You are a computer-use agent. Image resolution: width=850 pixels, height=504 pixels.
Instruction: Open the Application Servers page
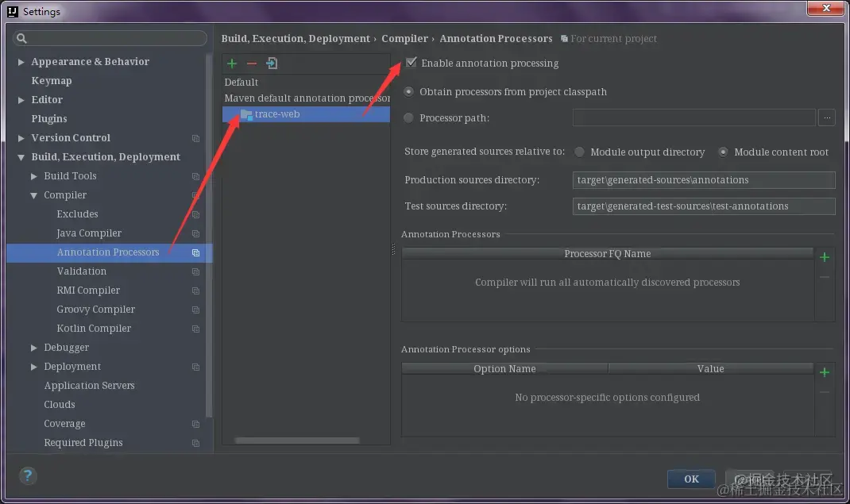pos(90,386)
